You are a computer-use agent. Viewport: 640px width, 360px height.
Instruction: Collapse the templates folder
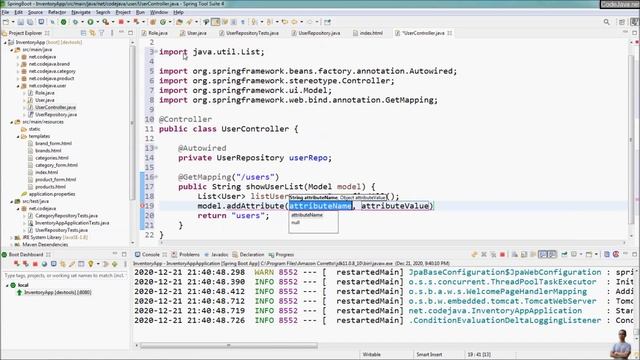[x=18, y=136]
